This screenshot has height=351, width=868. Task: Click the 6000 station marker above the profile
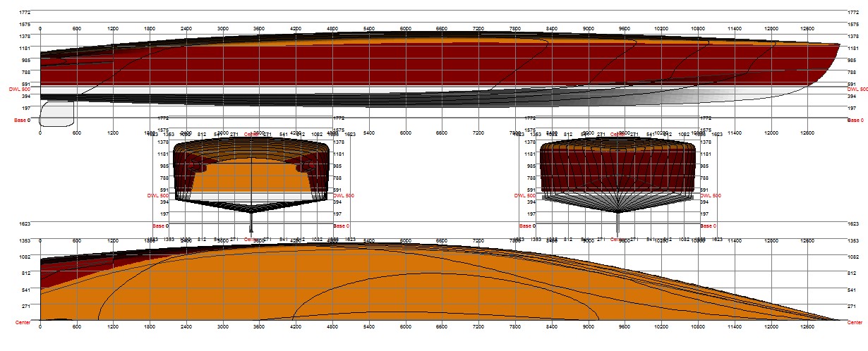pyautogui.click(x=405, y=29)
